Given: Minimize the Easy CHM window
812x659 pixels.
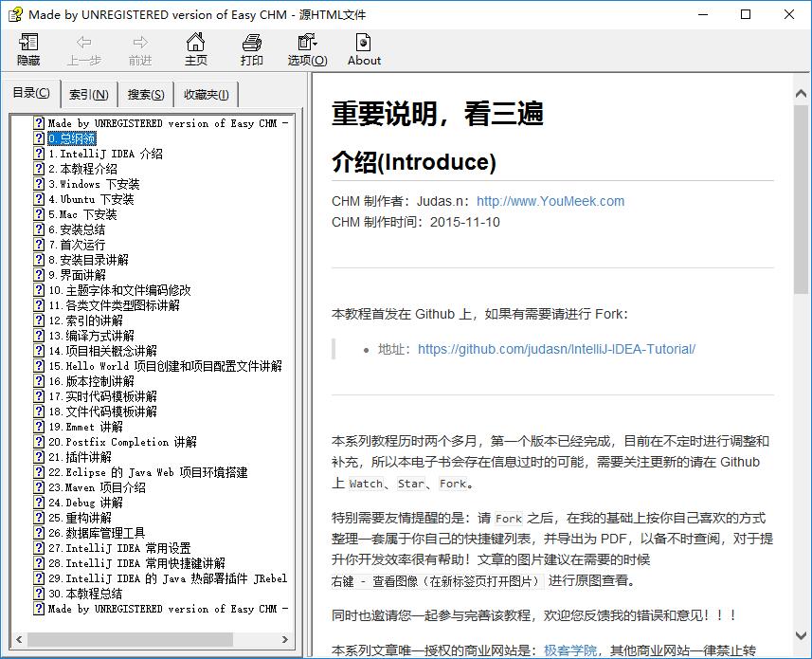Looking at the screenshot, I should (703, 14).
